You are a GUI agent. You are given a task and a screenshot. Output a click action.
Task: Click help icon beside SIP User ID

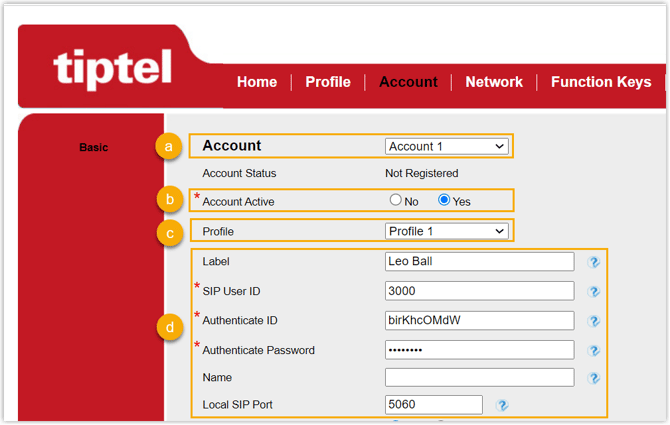[x=594, y=292]
